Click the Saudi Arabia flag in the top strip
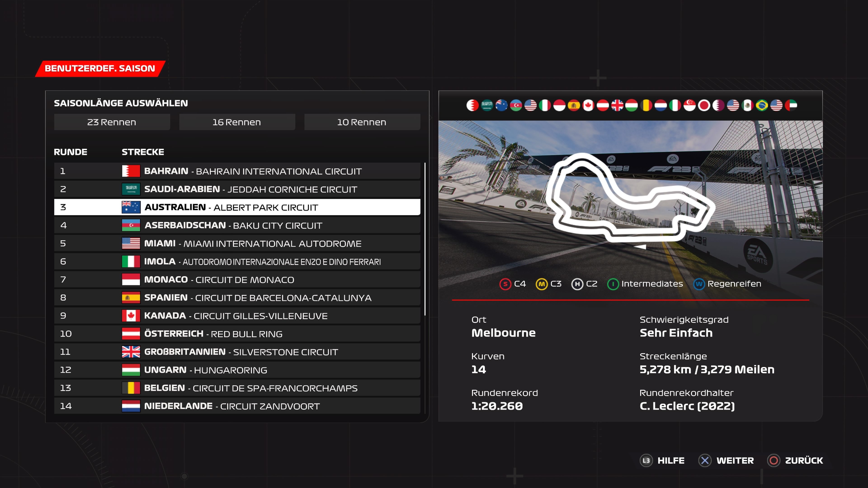The height and width of the screenshot is (488, 868). point(487,106)
